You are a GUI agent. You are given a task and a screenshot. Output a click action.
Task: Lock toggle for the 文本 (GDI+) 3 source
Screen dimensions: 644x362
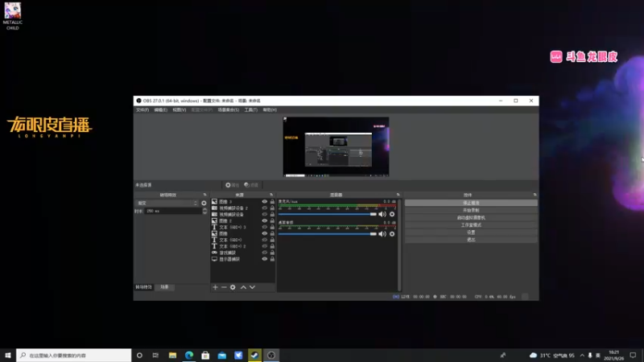tap(272, 227)
